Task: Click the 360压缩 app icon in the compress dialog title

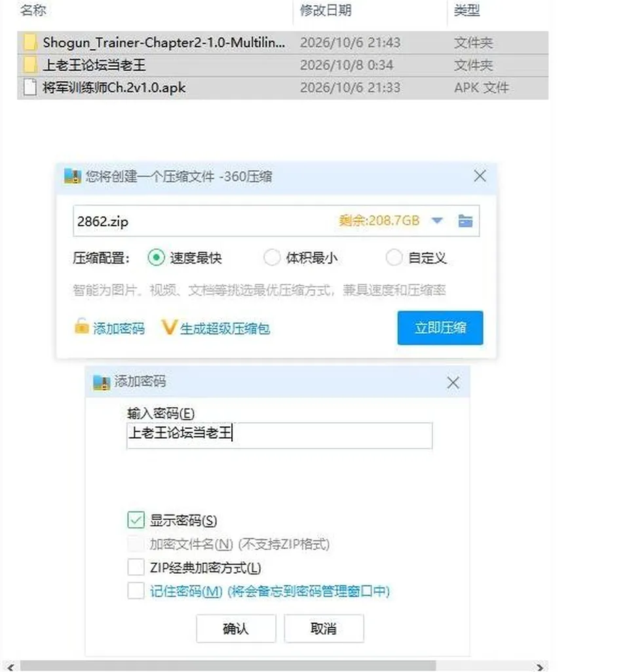Action: [72, 176]
